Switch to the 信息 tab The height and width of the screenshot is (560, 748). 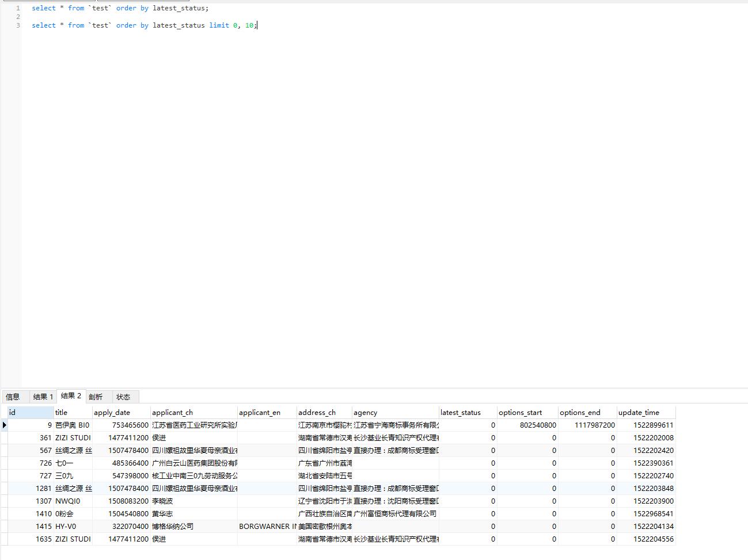[x=13, y=397]
